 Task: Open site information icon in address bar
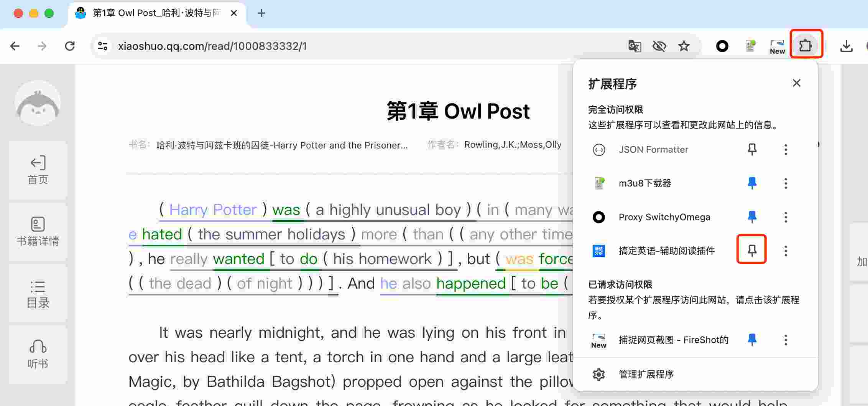pyautogui.click(x=103, y=46)
